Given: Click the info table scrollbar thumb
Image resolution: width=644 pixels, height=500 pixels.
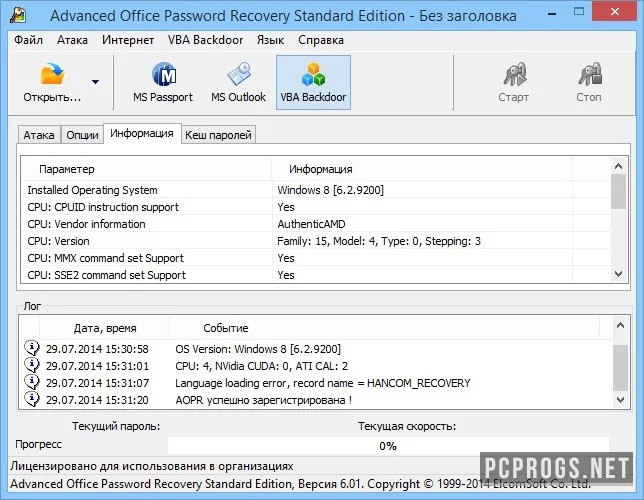Looking at the screenshot, I should coord(619,191).
